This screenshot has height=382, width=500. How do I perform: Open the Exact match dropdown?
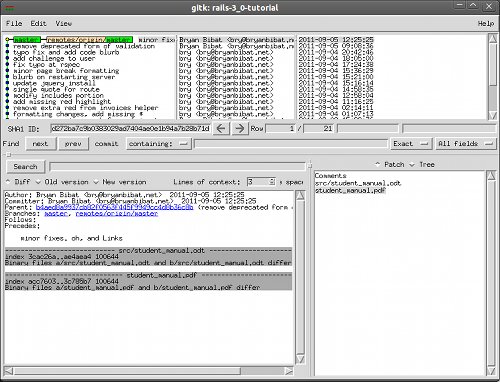coord(411,144)
